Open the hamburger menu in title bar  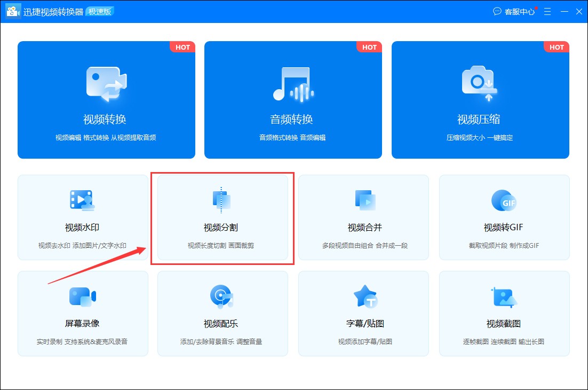[547, 11]
